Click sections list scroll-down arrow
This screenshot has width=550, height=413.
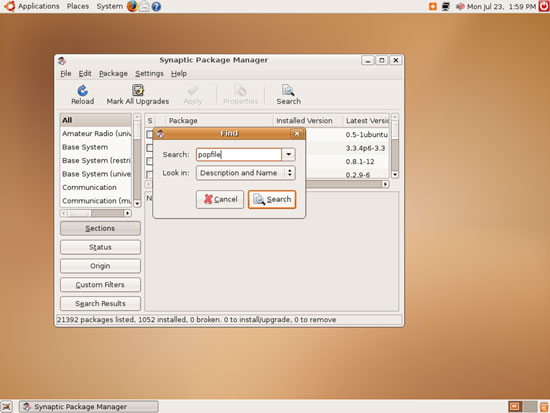137,203
